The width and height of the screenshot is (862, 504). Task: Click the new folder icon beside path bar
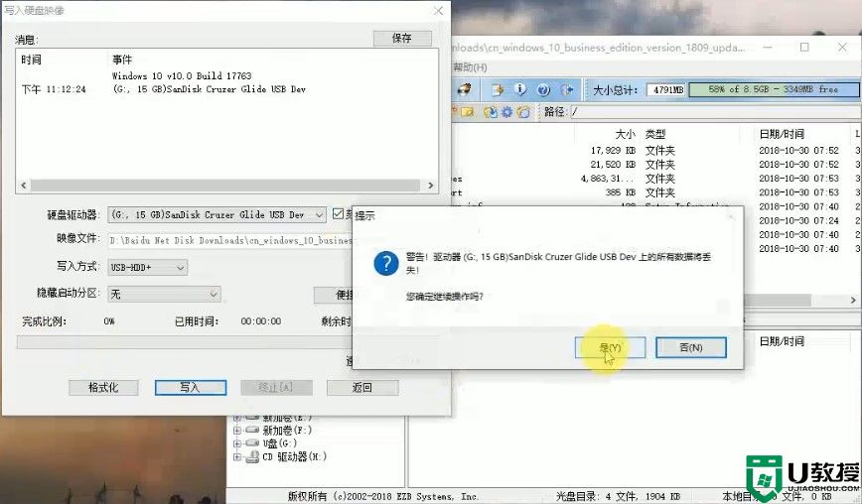coord(466,112)
